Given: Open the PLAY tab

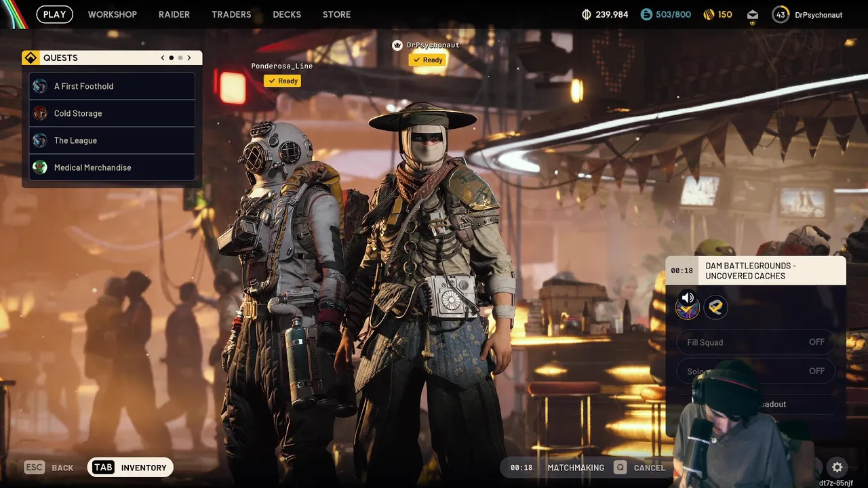Looking at the screenshot, I should coord(54,14).
